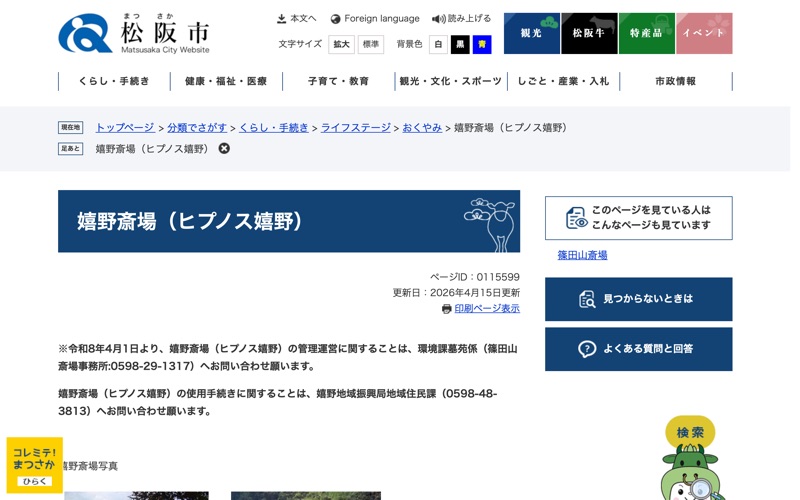Open the 松阪牛 beef banner
This screenshot has width=800, height=500.
click(589, 33)
